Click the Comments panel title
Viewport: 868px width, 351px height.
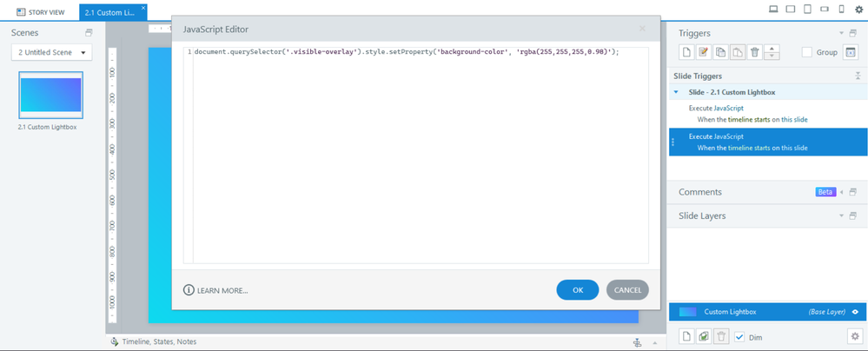(700, 192)
